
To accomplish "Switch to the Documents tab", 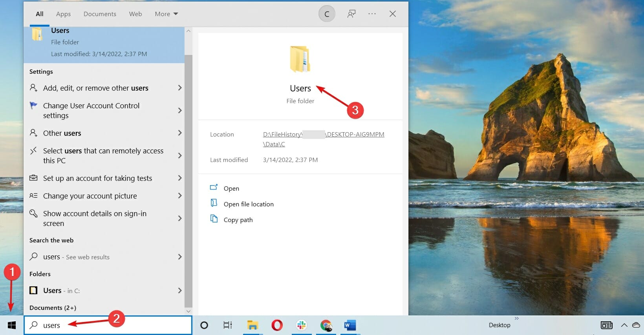I will 100,14.
